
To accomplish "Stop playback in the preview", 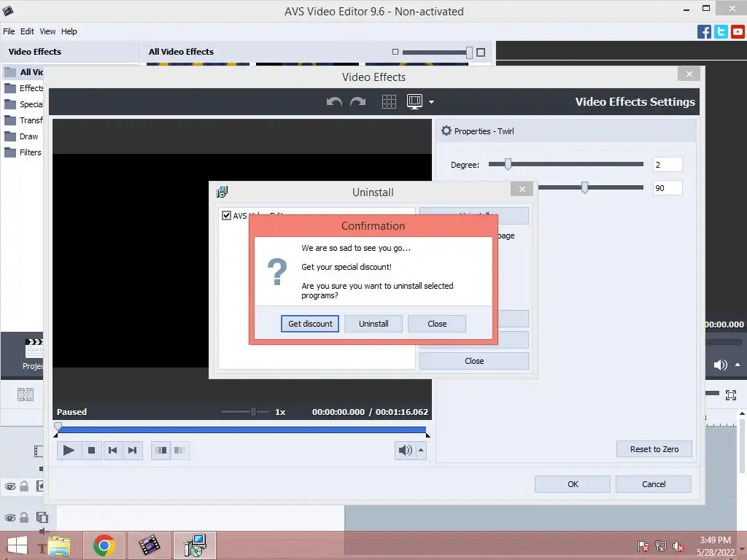I will [91, 451].
